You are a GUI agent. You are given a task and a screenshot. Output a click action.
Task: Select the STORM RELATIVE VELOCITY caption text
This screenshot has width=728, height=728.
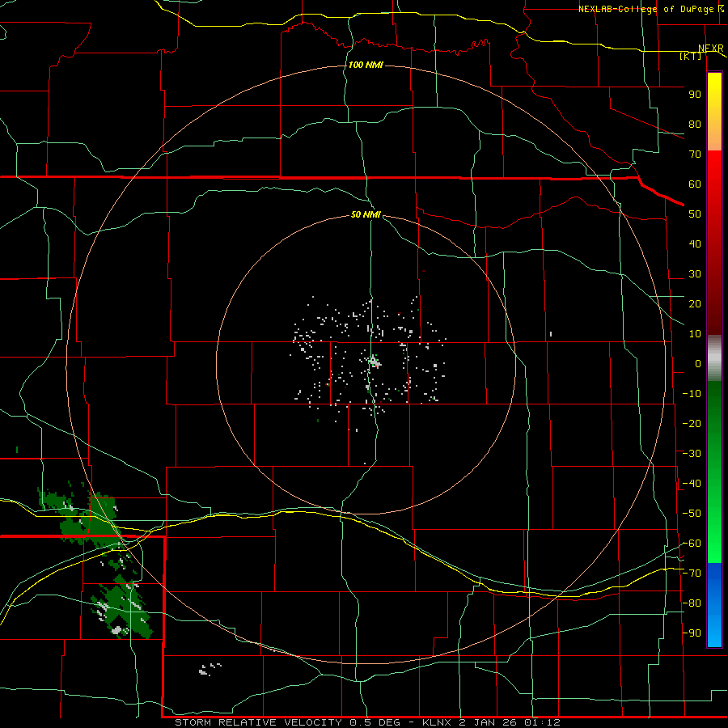point(258,722)
